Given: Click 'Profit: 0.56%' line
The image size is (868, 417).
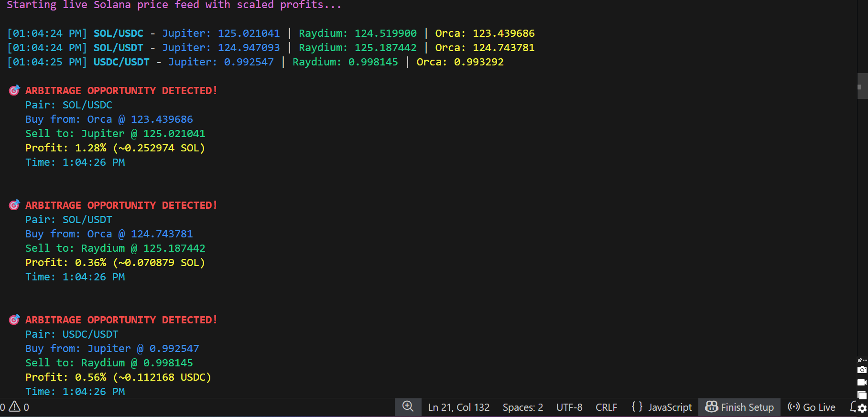Looking at the screenshot, I should [x=118, y=377].
